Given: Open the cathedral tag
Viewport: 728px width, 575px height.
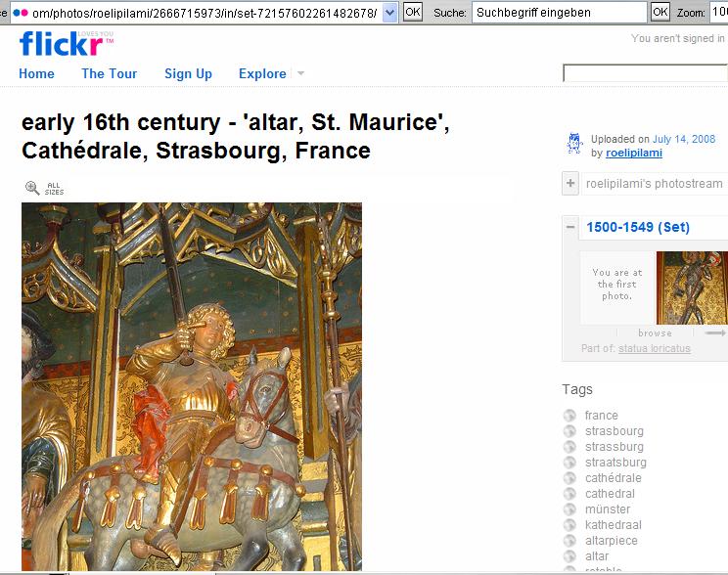Looking at the screenshot, I should click(x=610, y=494).
